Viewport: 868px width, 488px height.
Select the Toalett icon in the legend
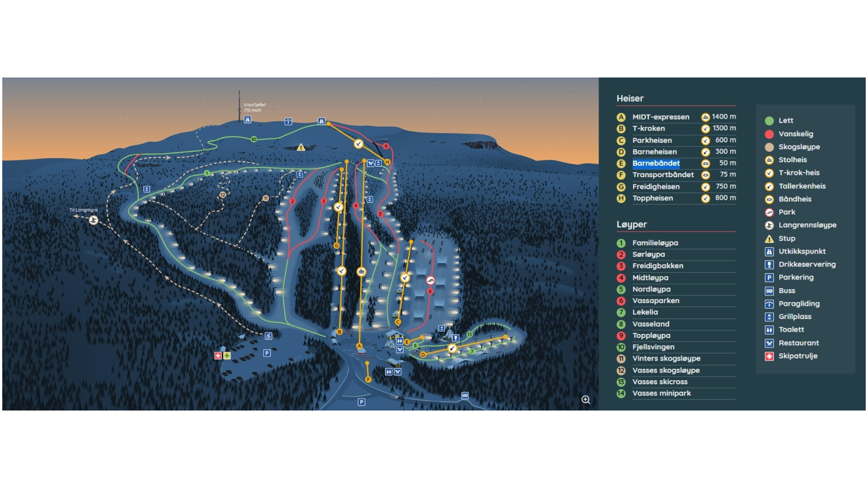[x=770, y=329]
